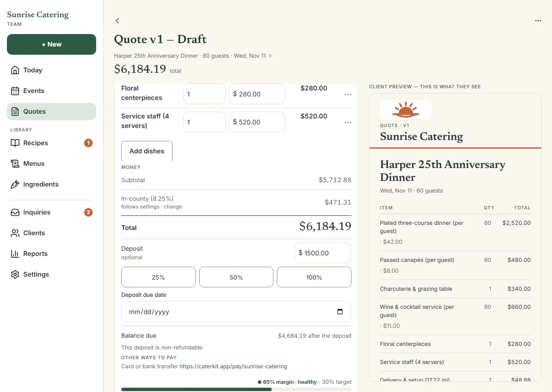The image size is (552, 392).
Task: Open the Menus library
Action: click(51, 164)
